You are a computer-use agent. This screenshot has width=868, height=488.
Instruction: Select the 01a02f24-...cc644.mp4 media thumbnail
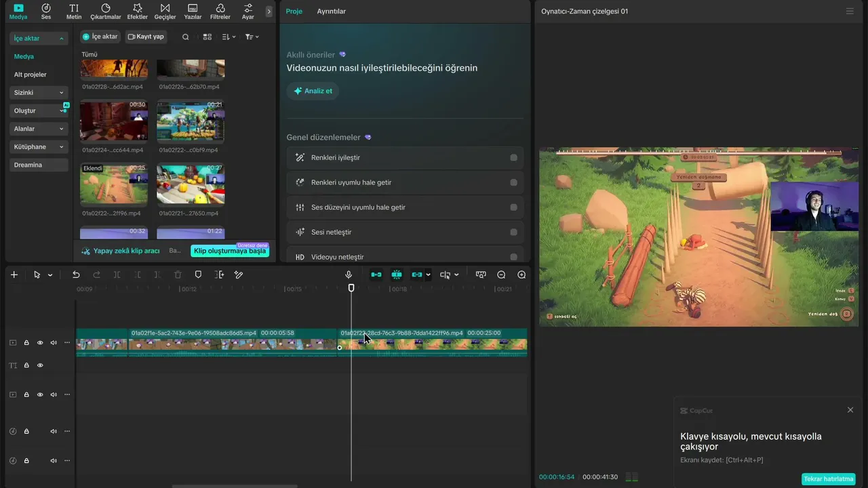pyautogui.click(x=114, y=121)
